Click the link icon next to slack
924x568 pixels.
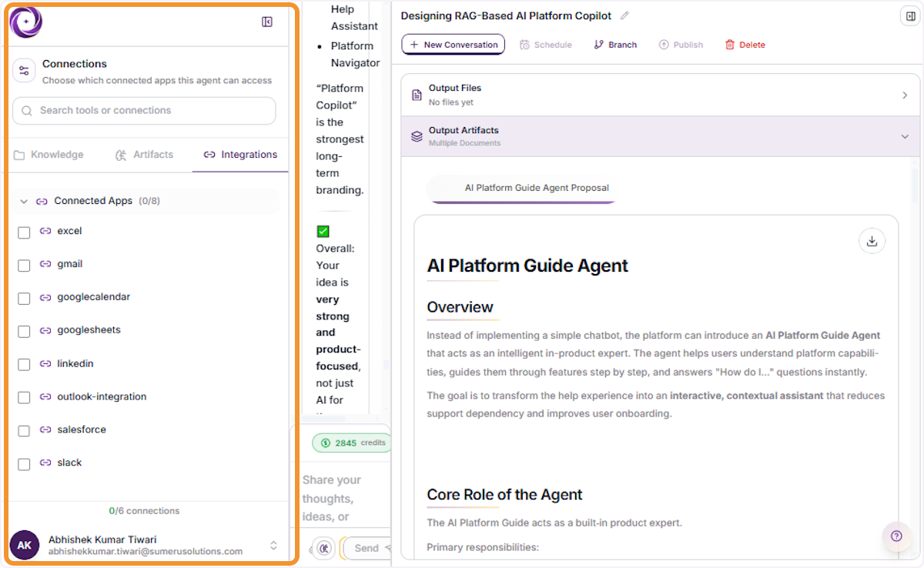tap(45, 463)
